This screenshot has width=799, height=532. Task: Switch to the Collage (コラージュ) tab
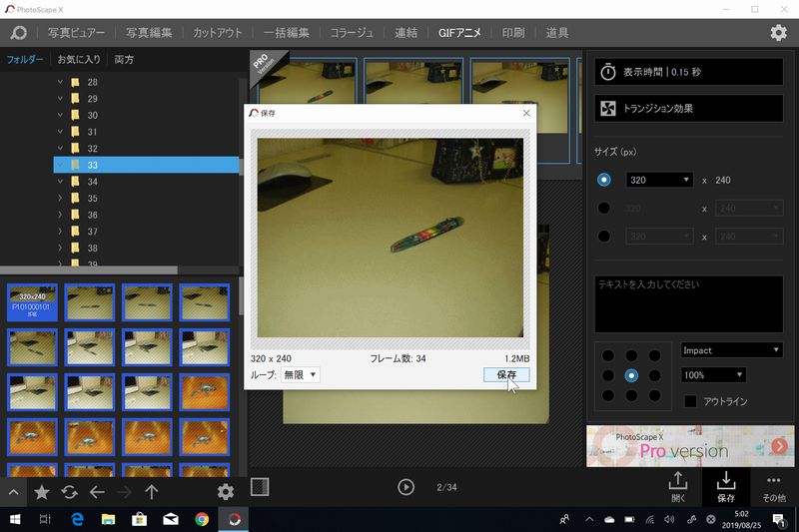(x=352, y=33)
